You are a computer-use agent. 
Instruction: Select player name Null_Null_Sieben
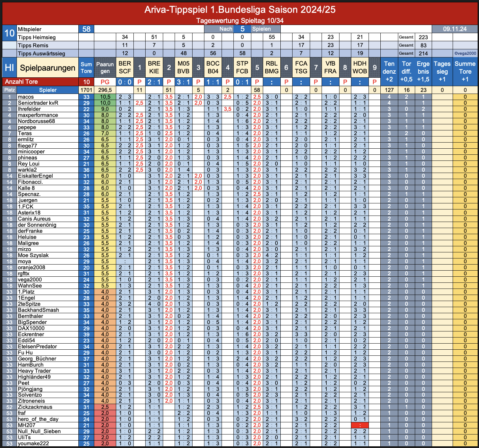39,431
